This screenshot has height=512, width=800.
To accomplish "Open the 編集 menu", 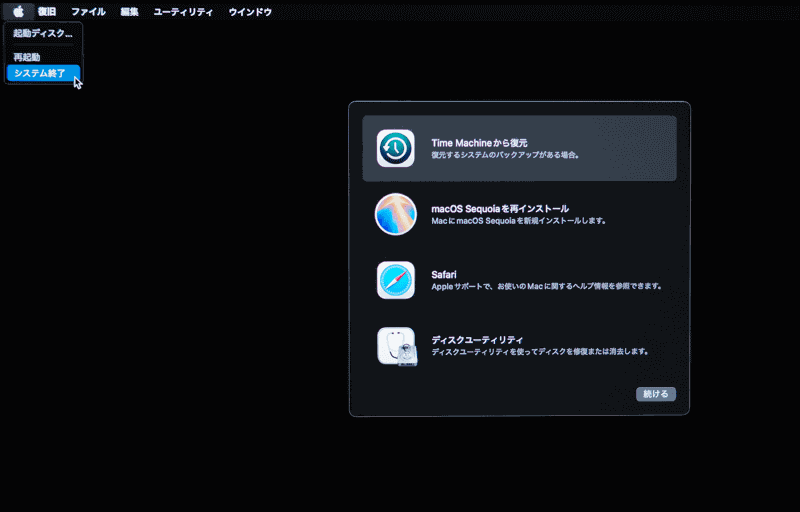I will tap(130, 12).
